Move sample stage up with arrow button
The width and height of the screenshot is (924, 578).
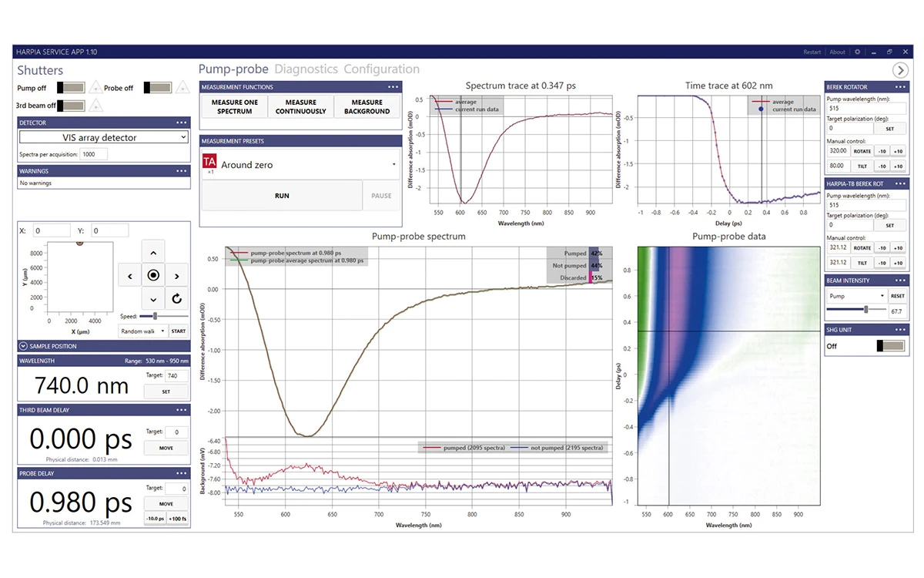[x=153, y=252]
